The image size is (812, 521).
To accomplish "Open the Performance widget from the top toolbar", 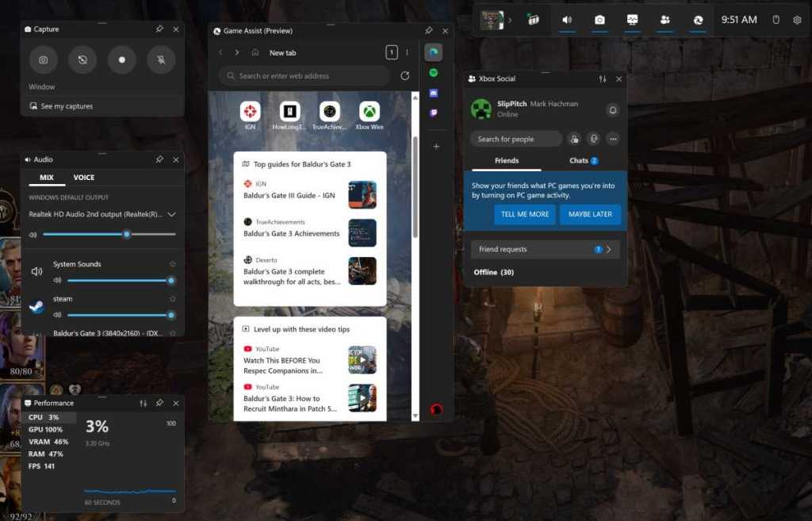I will 632,20.
